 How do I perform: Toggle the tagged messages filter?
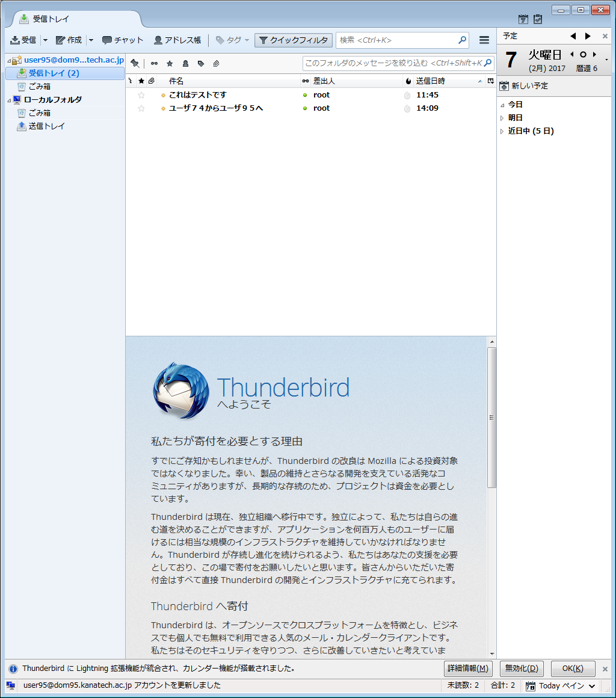click(201, 64)
